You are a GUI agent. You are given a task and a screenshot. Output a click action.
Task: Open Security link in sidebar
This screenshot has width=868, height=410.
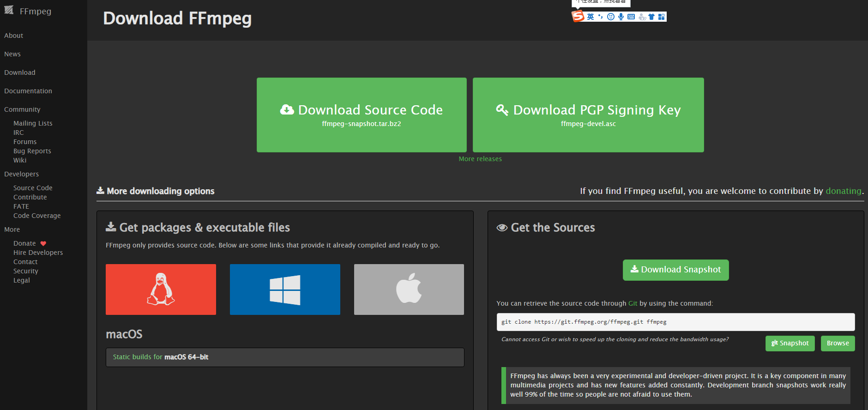click(26, 271)
